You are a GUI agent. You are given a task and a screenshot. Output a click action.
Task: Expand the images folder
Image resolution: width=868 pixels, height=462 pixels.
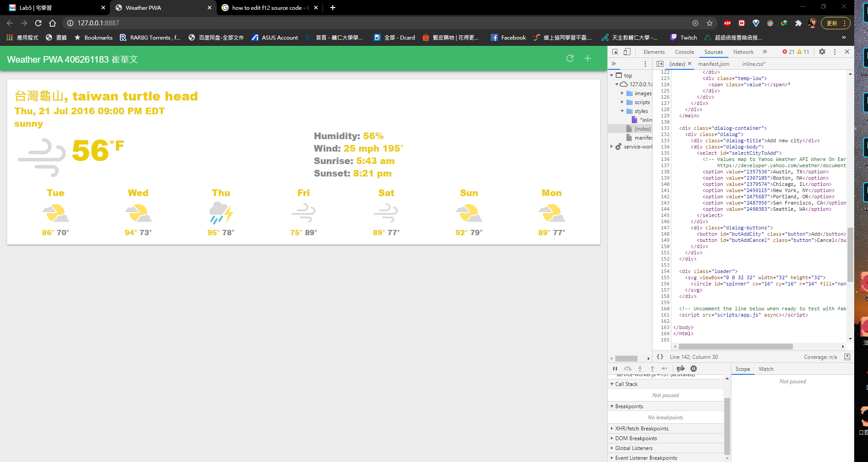622,93
